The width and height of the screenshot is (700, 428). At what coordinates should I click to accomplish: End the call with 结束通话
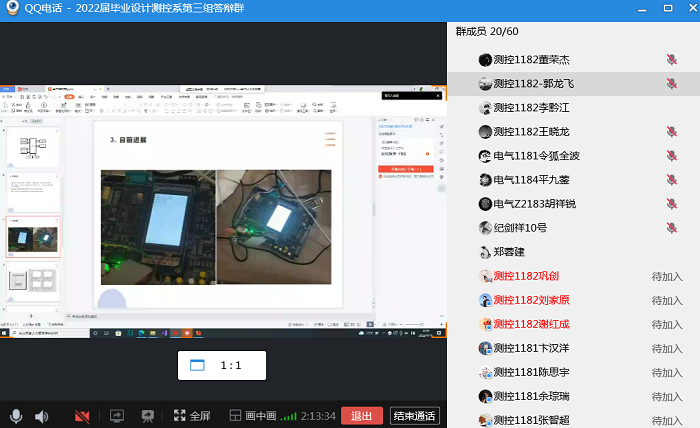point(414,416)
